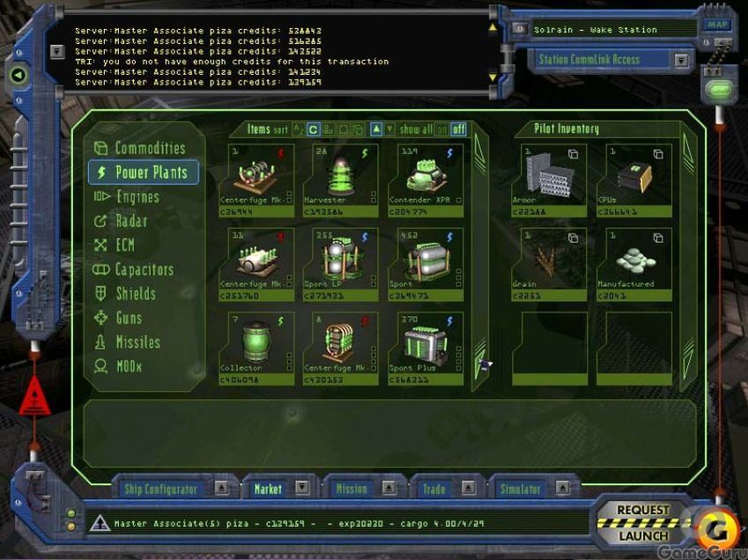748x560 pixels.
Task: Click the items list up arrow
Action: pyautogui.click(x=479, y=155)
